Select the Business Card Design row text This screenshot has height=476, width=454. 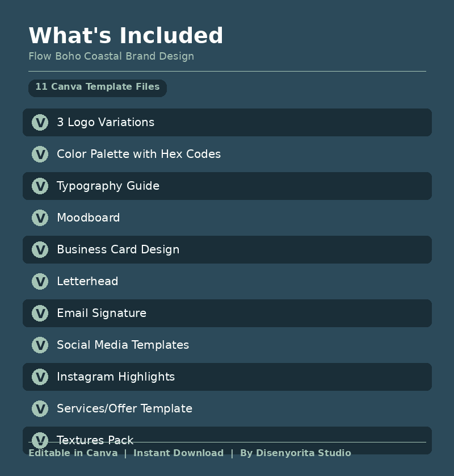(118, 249)
